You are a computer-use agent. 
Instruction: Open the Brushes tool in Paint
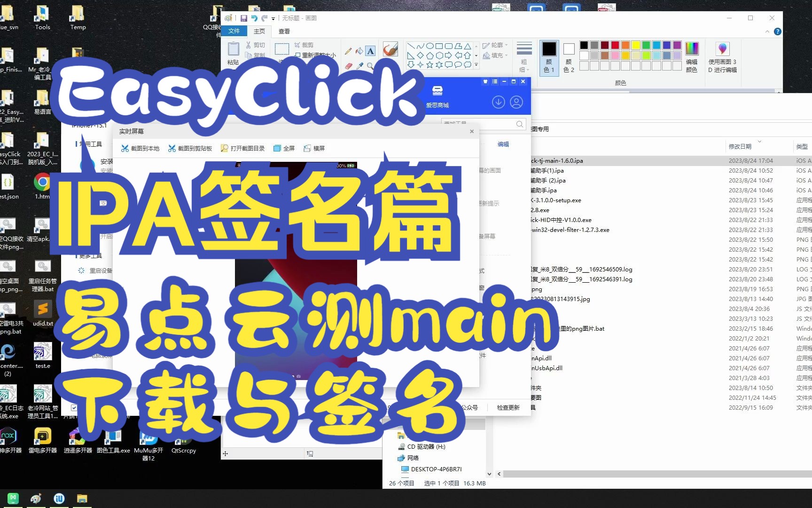pyautogui.click(x=390, y=49)
